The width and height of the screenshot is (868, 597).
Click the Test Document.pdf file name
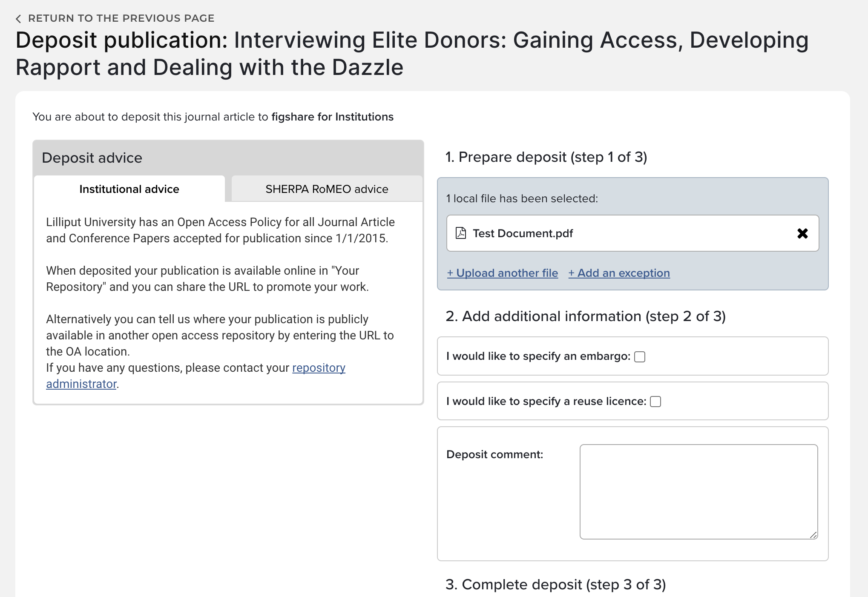tap(523, 233)
